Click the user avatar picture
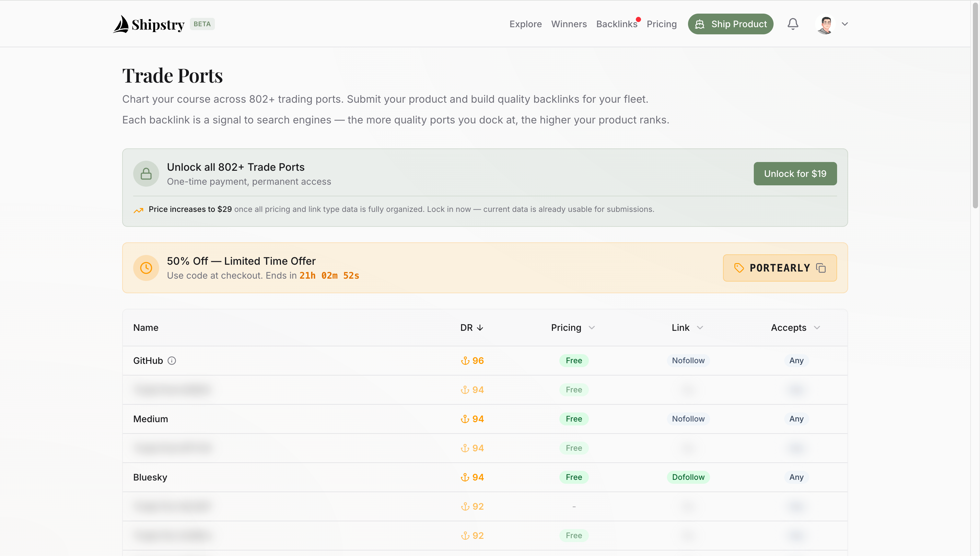Viewport: 980px width, 556px height. pyautogui.click(x=825, y=24)
